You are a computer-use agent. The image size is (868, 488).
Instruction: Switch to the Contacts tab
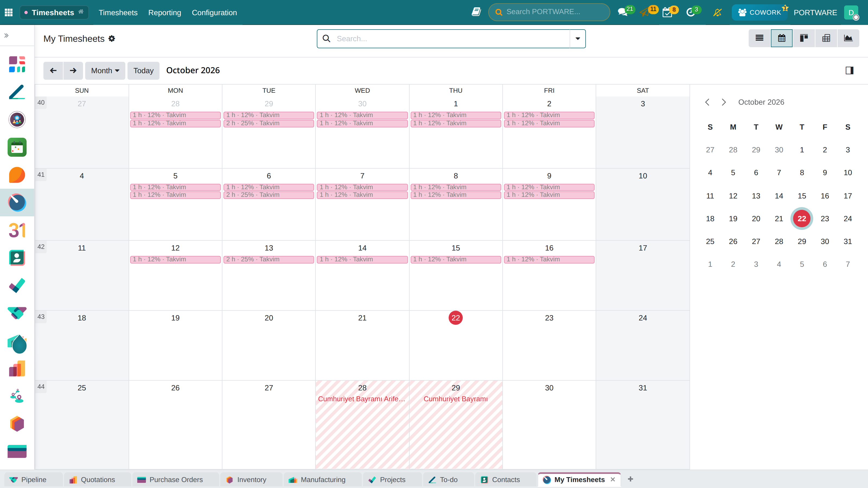506,480
